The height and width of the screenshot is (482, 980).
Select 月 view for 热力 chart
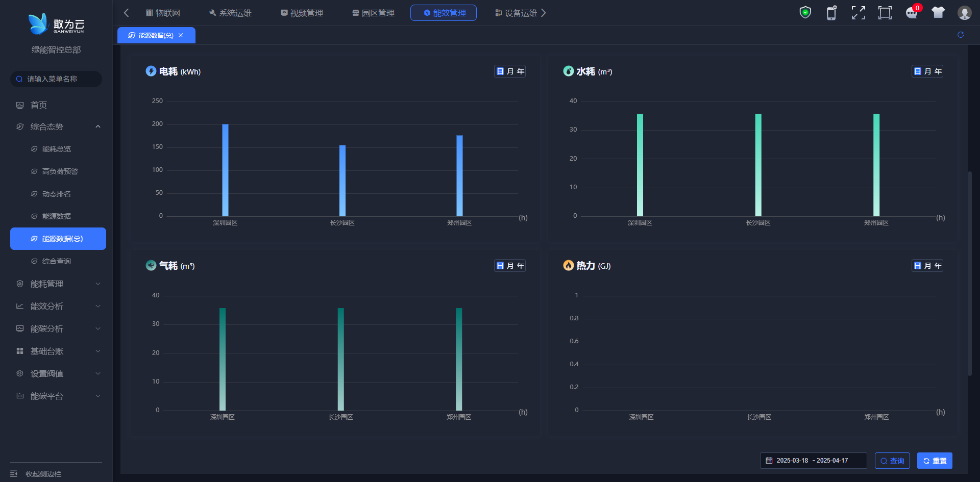coord(928,266)
